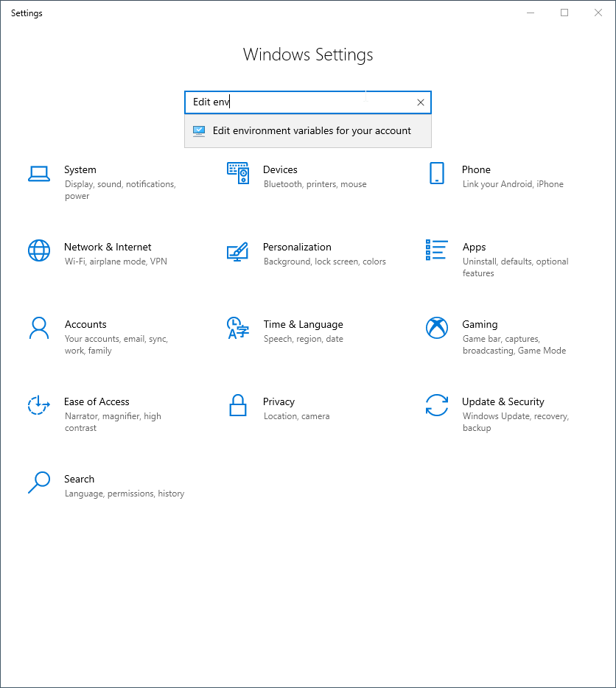Open the System settings laptop icon
This screenshot has height=688, width=616.
38,174
